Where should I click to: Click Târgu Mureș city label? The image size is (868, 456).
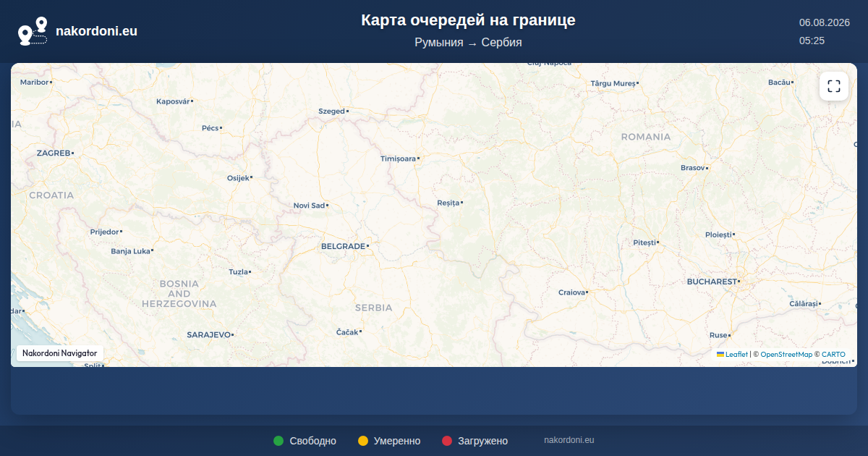point(613,83)
